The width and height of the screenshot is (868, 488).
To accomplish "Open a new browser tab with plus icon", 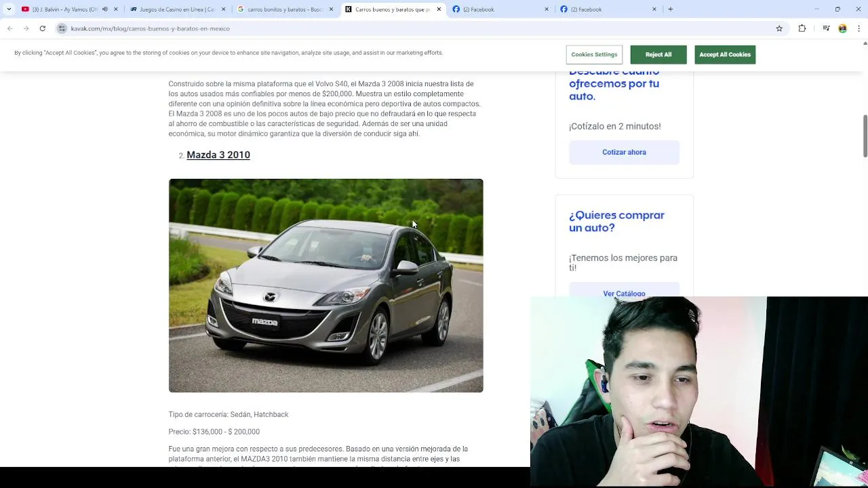I will pyautogui.click(x=670, y=9).
